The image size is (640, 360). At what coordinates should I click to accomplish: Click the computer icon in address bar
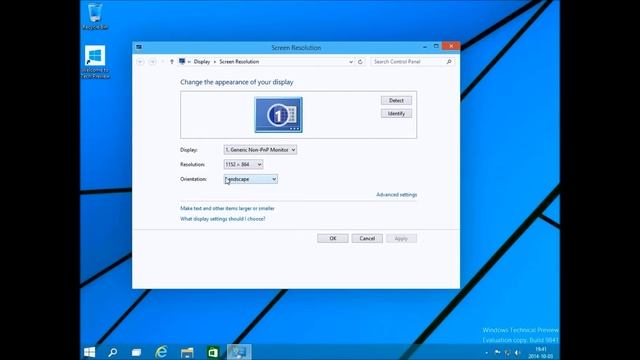[182, 61]
